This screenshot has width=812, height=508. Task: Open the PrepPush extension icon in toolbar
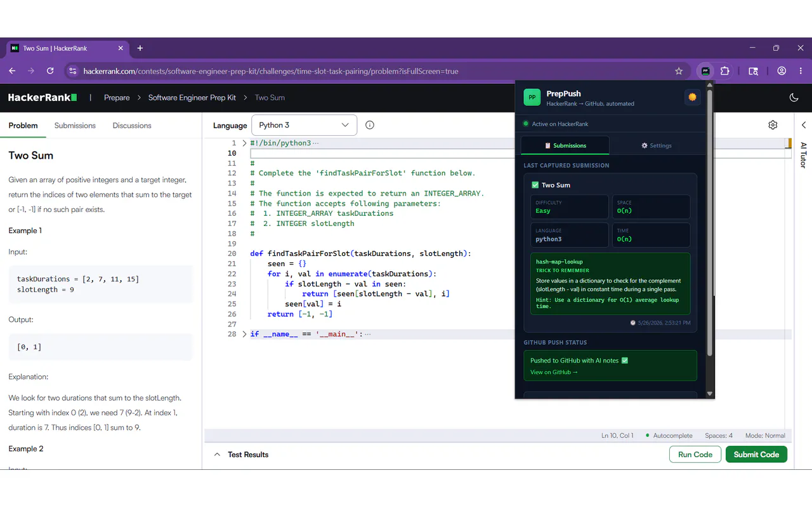[x=705, y=71]
